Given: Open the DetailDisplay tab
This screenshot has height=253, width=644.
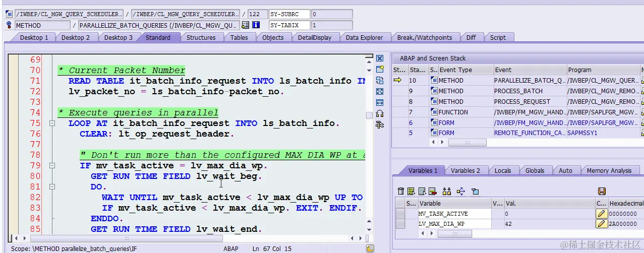Looking at the screenshot, I should (x=315, y=37).
